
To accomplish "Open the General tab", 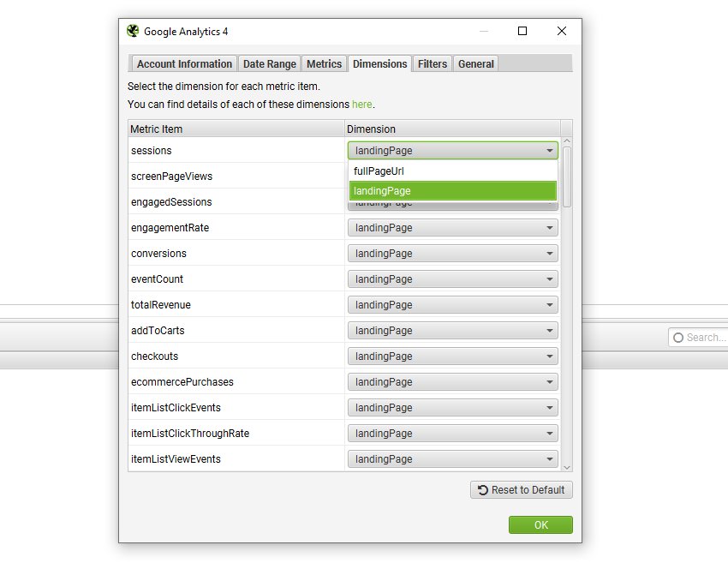I will point(476,63).
